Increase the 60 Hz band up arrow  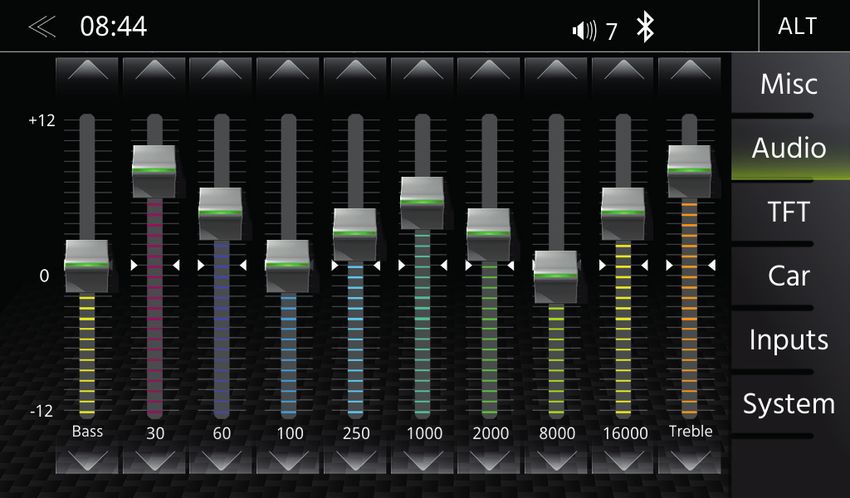tap(221, 71)
